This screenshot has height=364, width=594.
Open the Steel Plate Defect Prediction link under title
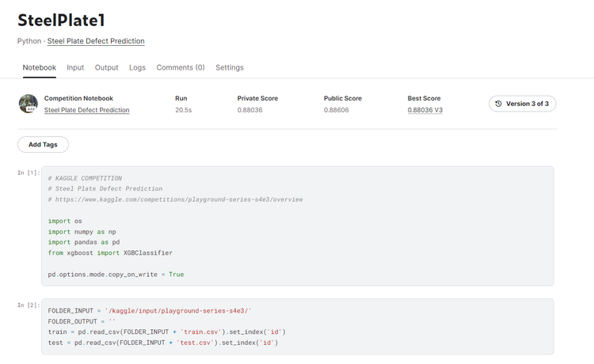point(96,41)
